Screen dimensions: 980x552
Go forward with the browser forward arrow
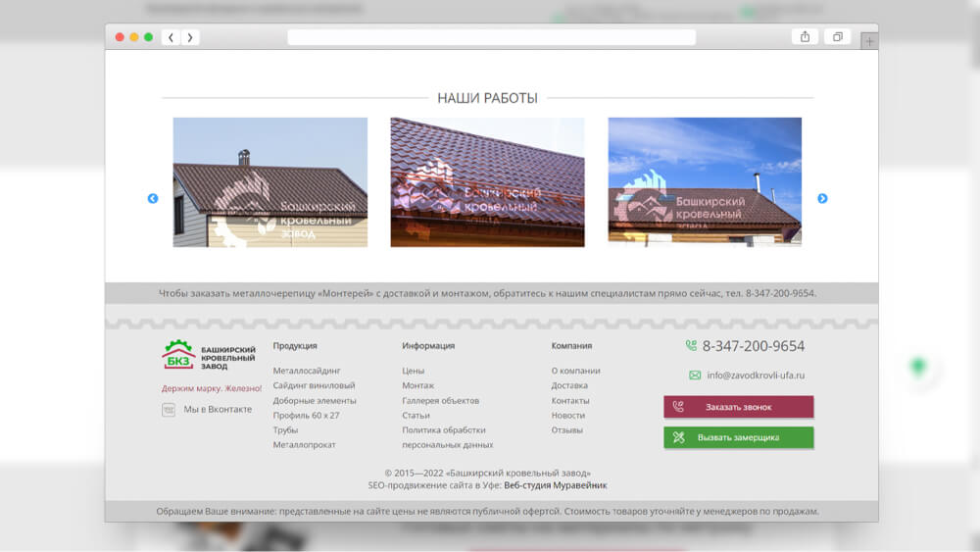pyautogui.click(x=190, y=37)
